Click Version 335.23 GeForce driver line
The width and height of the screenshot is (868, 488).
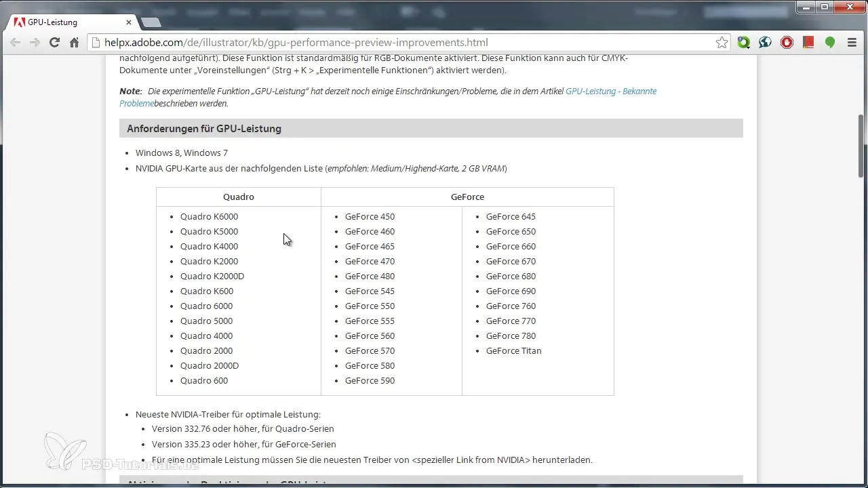pyautogui.click(x=244, y=445)
